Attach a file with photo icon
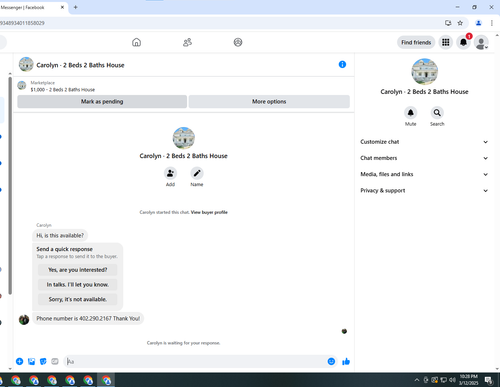500x387 pixels. tap(31, 361)
